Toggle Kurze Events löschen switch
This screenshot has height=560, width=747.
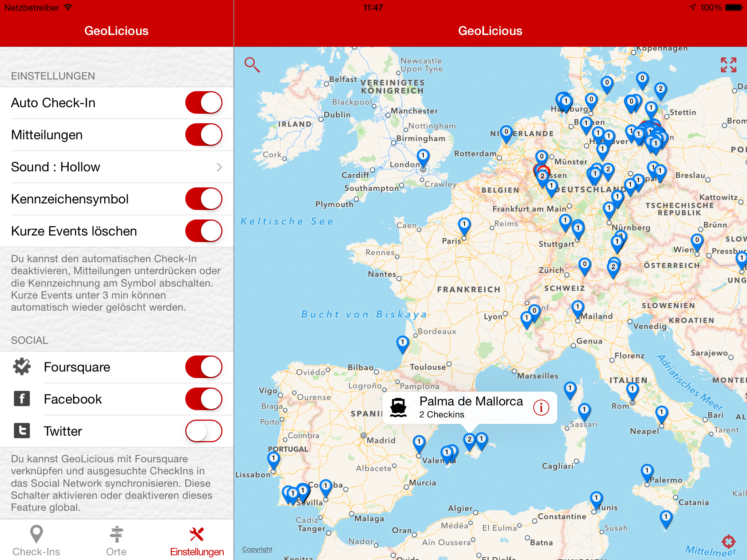204,231
